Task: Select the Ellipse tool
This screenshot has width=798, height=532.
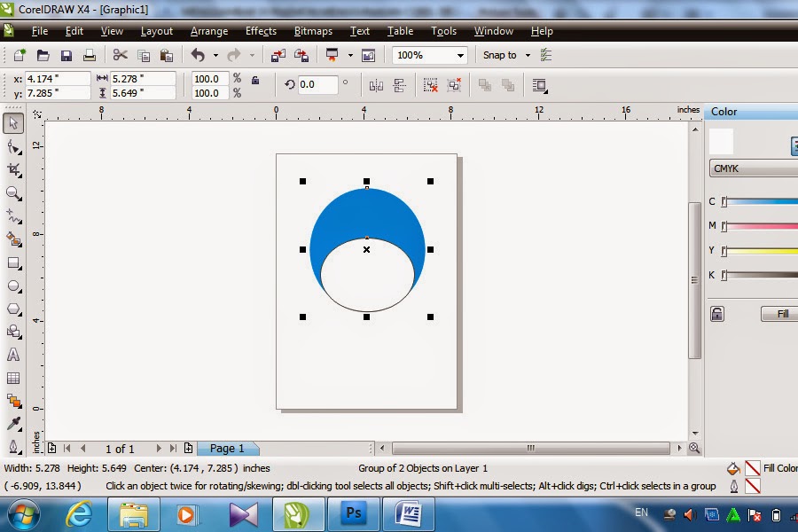Action: [x=12, y=286]
